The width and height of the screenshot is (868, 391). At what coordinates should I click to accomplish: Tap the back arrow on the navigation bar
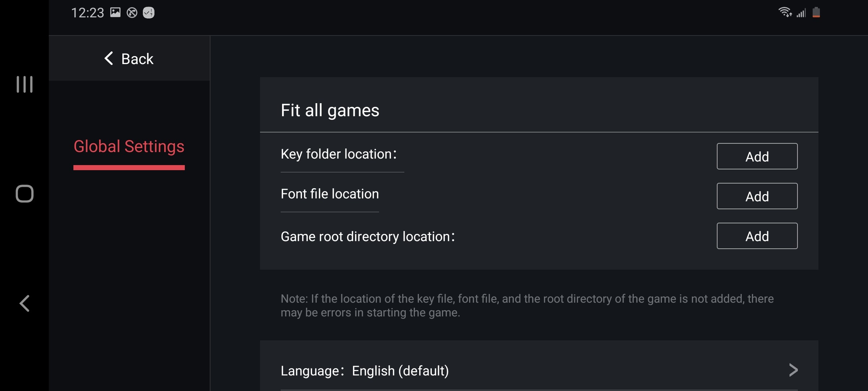click(24, 304)
